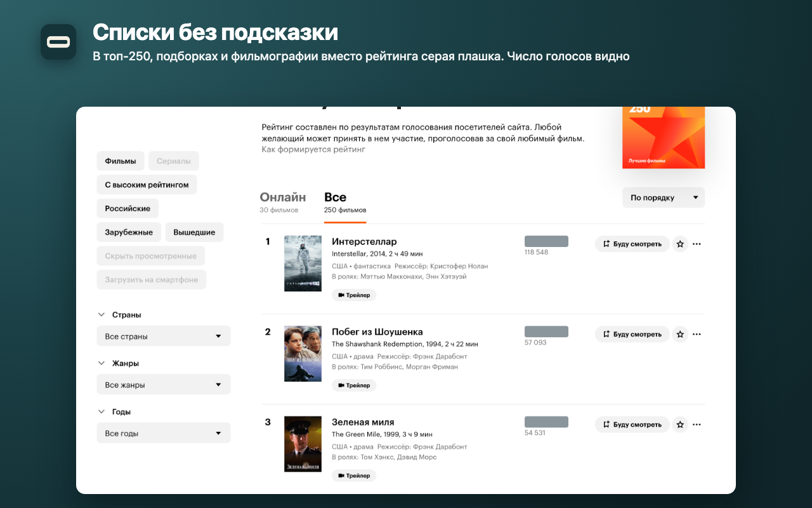Toggle the Зарубежные filter chip
The height and width of the screenshot is (508, 812).
tap(129, 232)
